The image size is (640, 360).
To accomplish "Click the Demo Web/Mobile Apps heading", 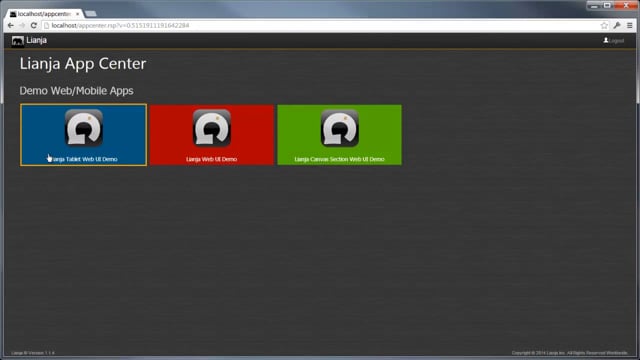I will click(x=76, y=91).
